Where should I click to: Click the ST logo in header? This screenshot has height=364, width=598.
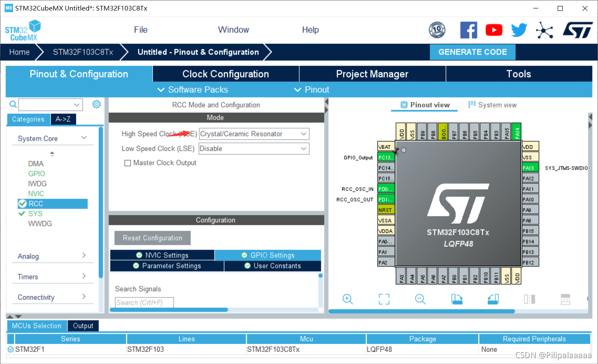click(x=577, y=30)
